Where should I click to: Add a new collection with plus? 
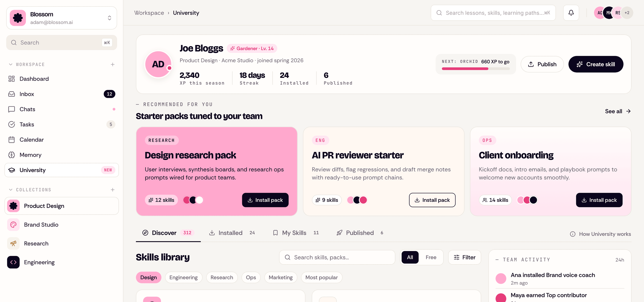113,190
